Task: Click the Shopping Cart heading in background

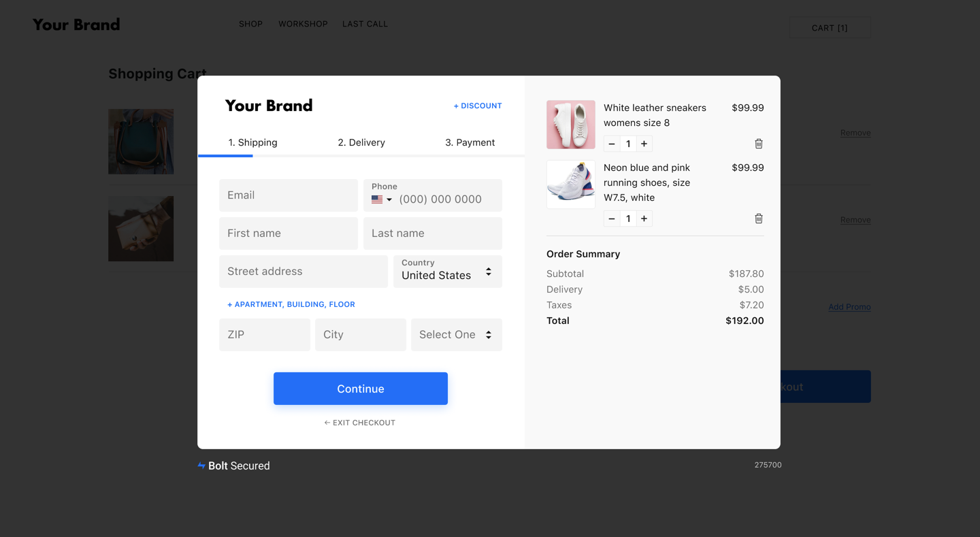Action: point(157,74)
